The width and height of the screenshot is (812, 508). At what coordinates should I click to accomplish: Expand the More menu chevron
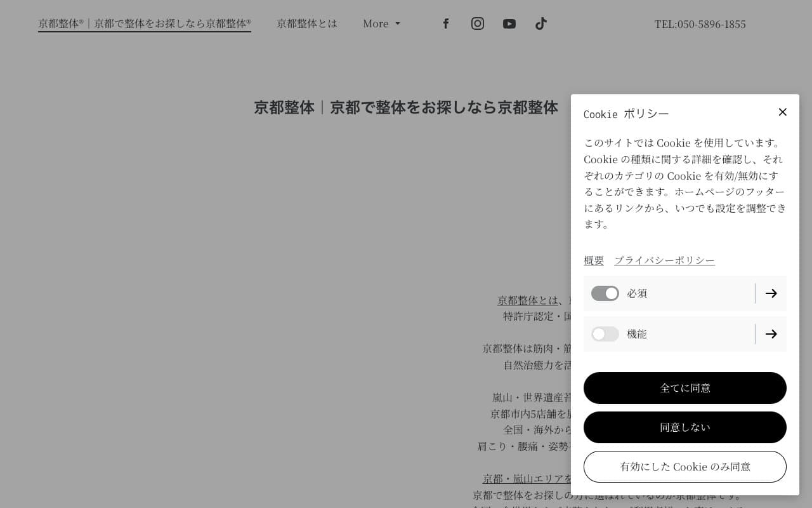[397, 24]
